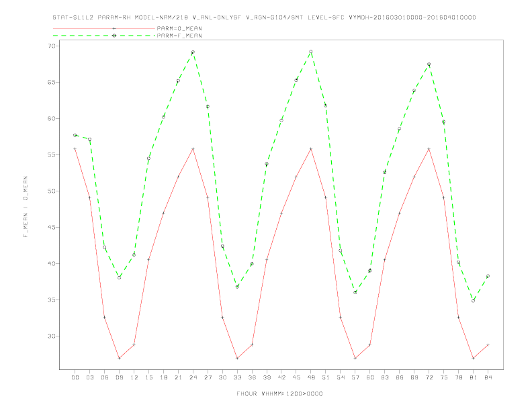Select the y-axis tick label 45
Image resolution: width=532 pixels, height=411 pixels.
(x=52, y=227)
